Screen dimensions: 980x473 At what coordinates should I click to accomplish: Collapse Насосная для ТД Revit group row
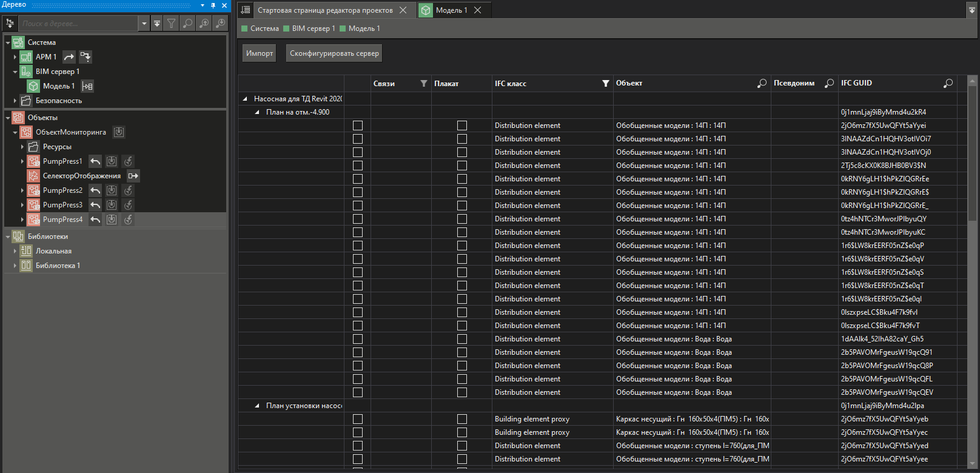245,99
